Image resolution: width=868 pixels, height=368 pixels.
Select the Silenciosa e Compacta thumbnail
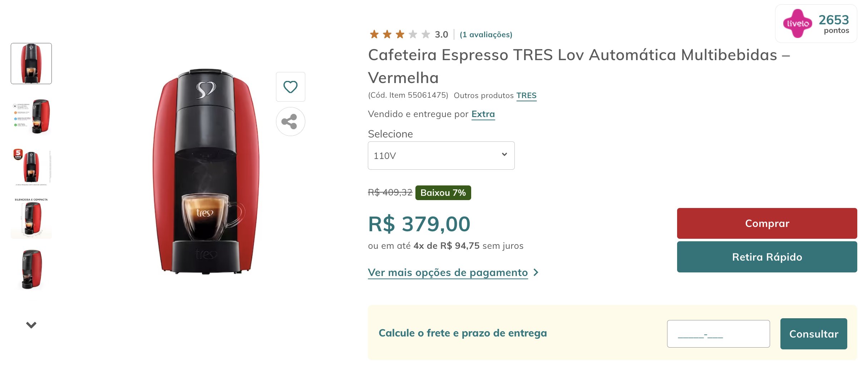31,218
